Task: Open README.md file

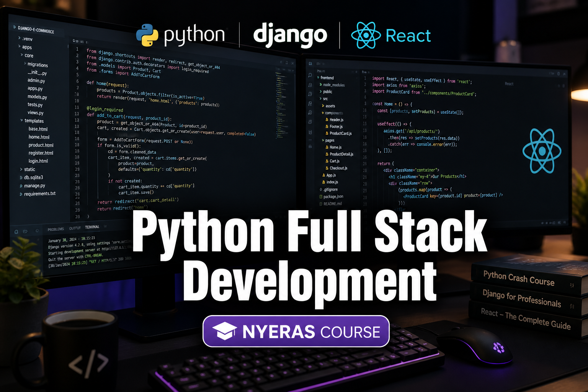Action: tap(332, 204)
